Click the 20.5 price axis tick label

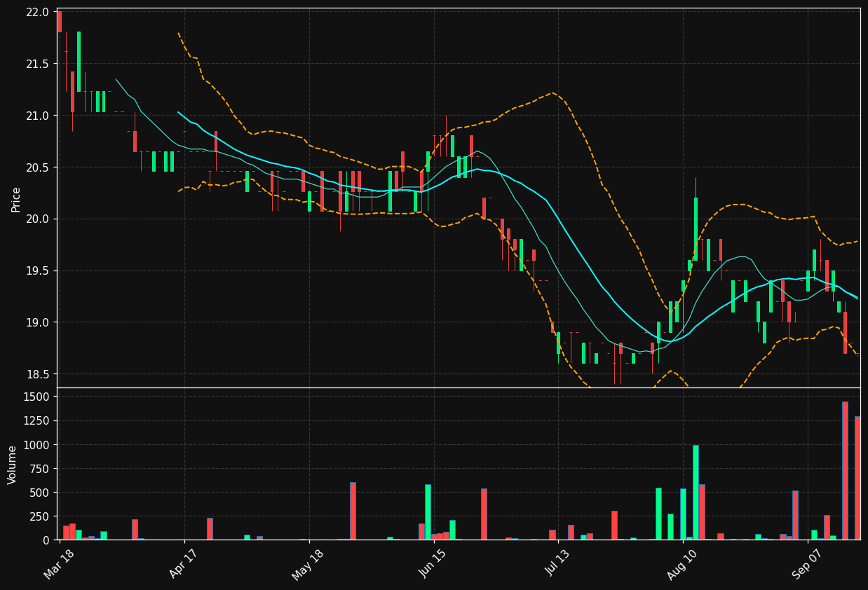38,167
